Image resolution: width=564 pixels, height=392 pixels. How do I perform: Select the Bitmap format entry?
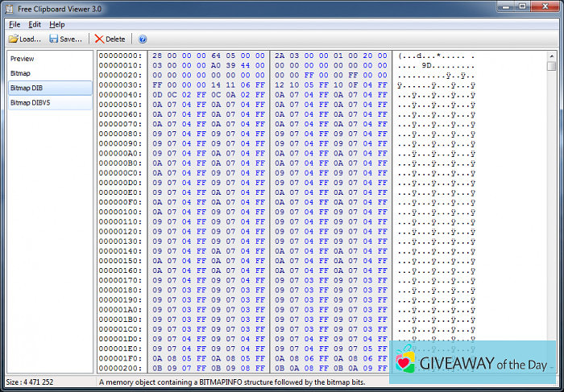[50, 73]
